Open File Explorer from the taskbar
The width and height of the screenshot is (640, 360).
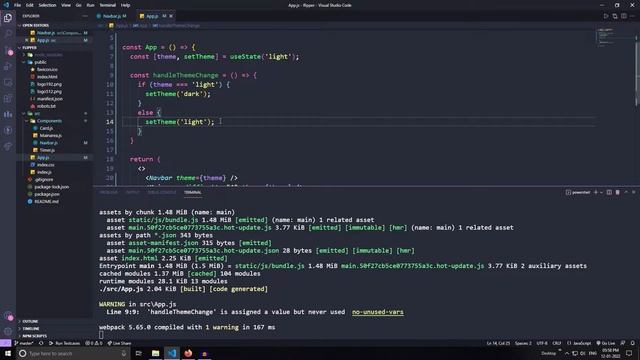pos(156,353)
